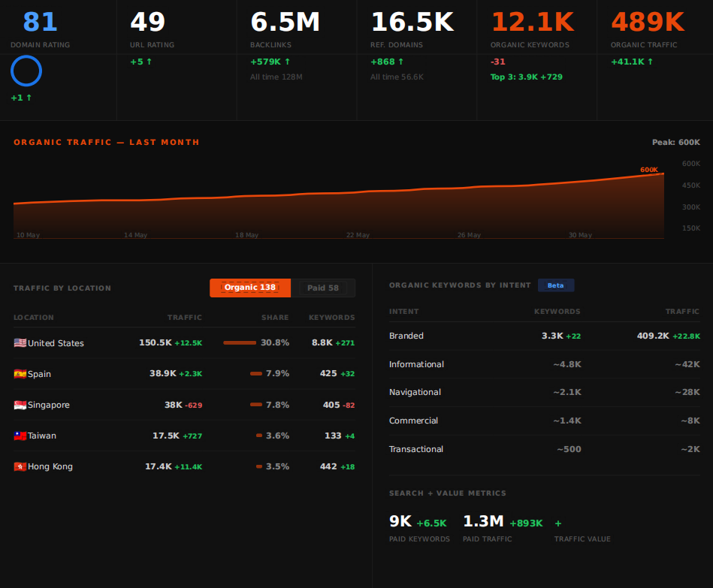
Task: Click the Beta badge next to intent
Action: [556, 285]
